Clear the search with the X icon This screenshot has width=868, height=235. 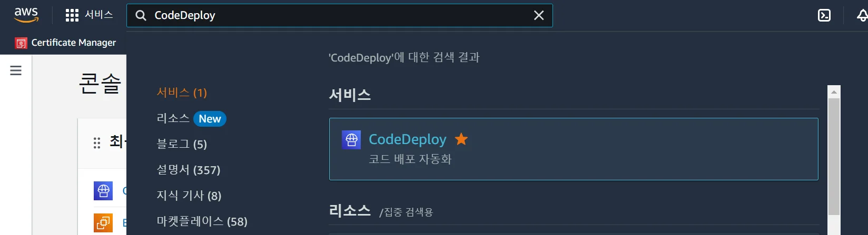pos(539,16)
